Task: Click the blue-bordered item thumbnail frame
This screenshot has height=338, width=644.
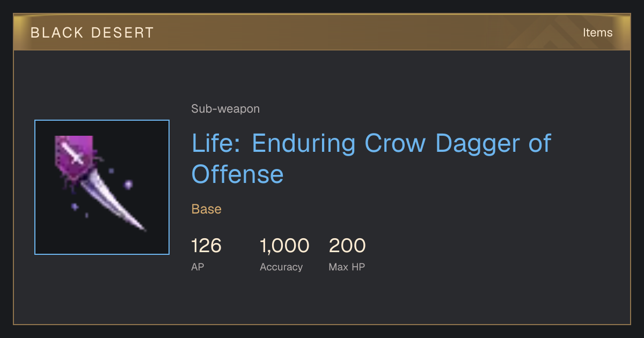Action: tap(102, 187)
